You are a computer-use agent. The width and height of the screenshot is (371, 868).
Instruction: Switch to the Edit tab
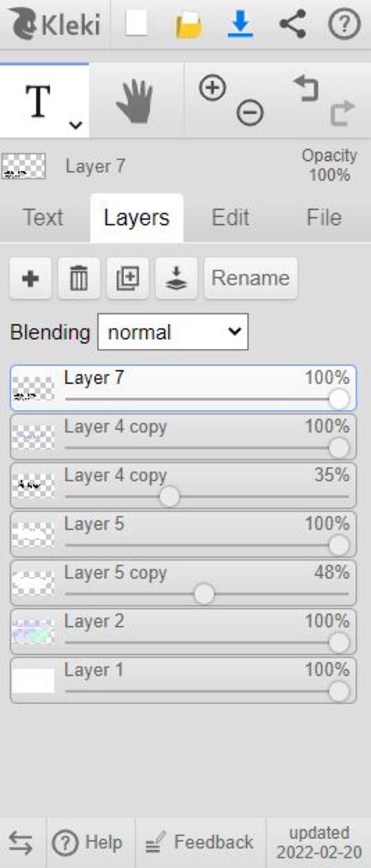tap(230, 218)
